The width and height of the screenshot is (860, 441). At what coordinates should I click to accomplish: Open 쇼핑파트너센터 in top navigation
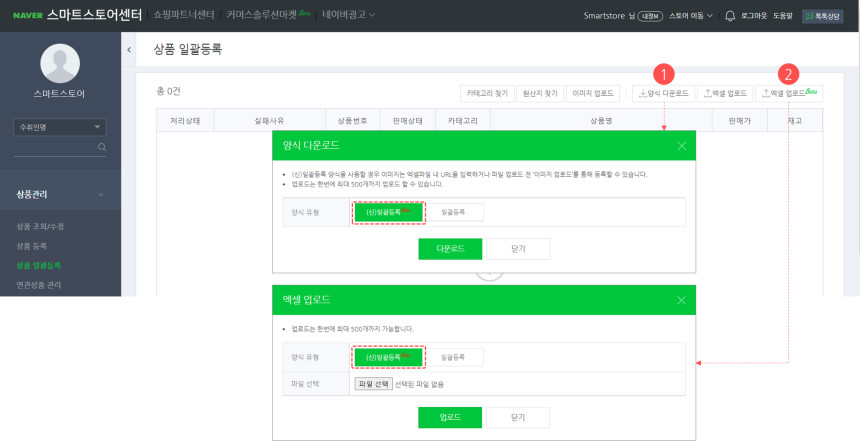point(184,15)
